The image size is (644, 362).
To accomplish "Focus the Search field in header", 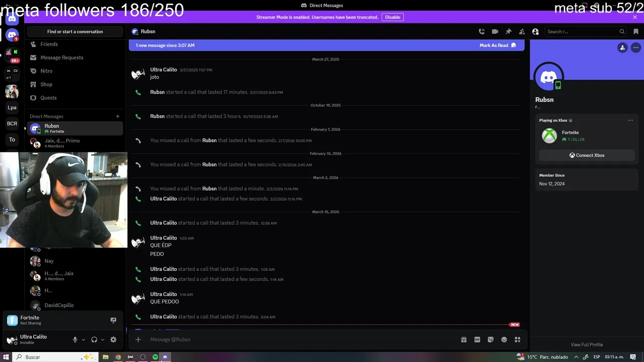I will [x=586, y=32].
